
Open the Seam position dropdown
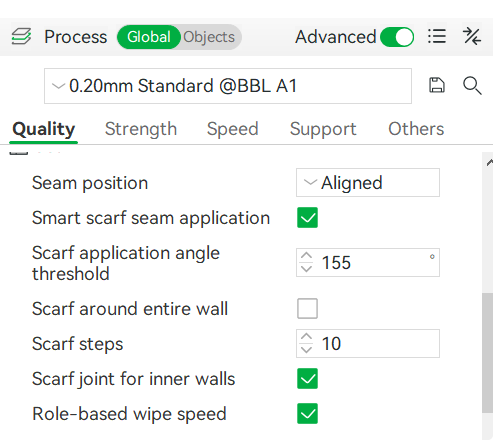368,183
